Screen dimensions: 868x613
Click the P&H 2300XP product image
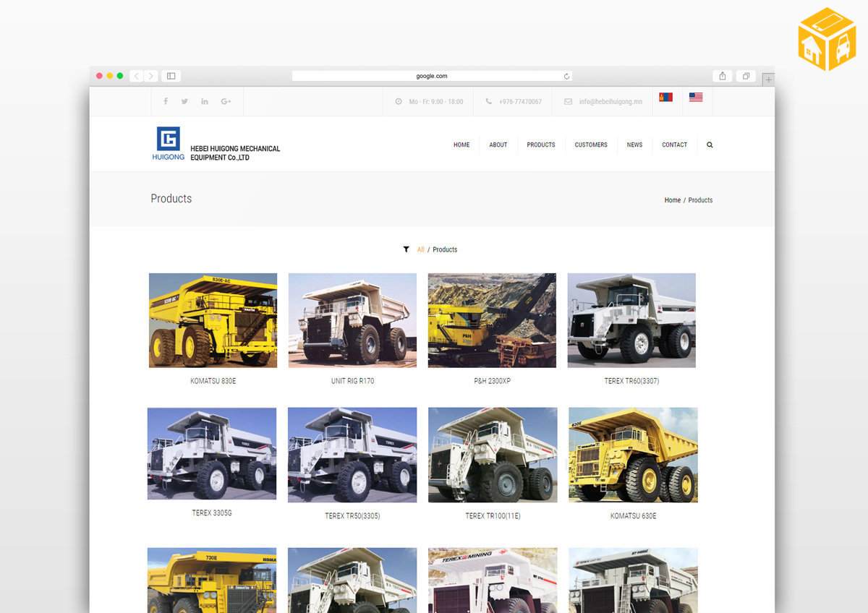tap(492, 320)
